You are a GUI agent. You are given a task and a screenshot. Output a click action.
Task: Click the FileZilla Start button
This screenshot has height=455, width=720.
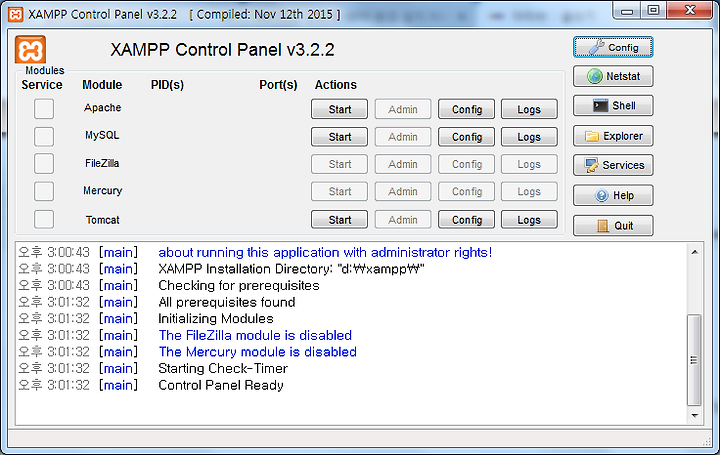coord(339,164)
